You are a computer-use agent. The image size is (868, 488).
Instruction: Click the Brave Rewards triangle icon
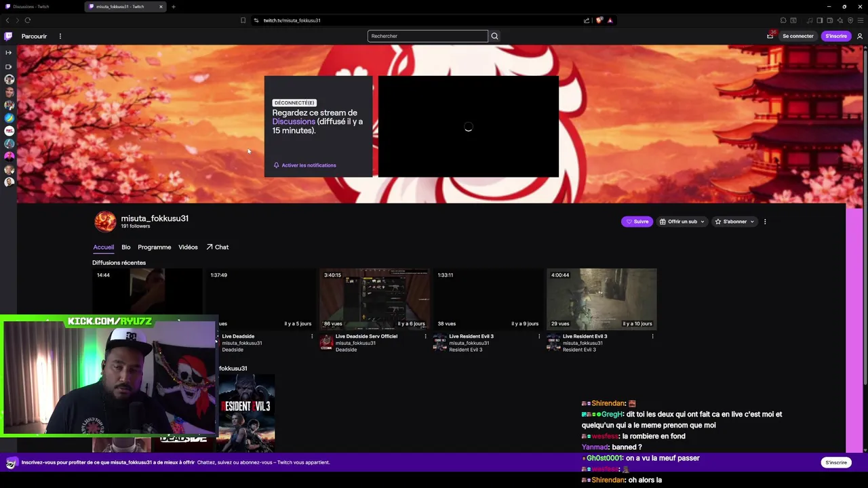tap(610, 20)
